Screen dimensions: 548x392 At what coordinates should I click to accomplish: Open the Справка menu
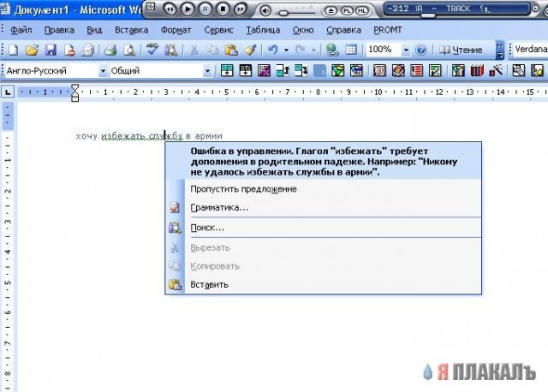point(343,30)
